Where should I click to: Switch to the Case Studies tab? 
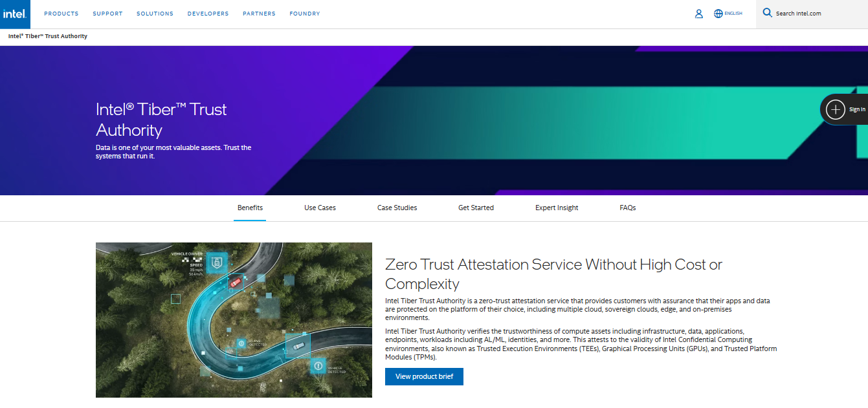click(x=397, y=208)
